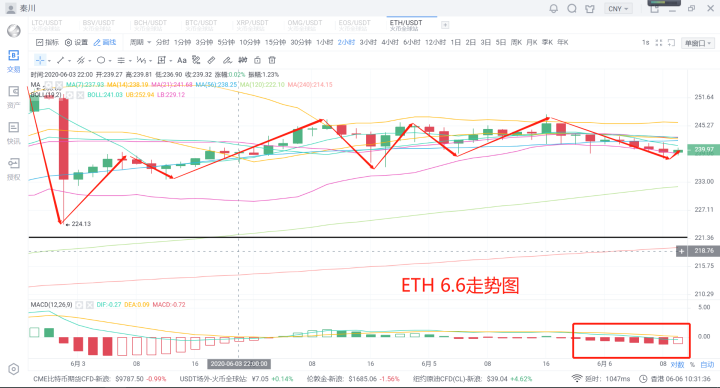Screen dimensions: 720x388
Task: Remove the BOLL indicator with its X
Action: point(80,95)
